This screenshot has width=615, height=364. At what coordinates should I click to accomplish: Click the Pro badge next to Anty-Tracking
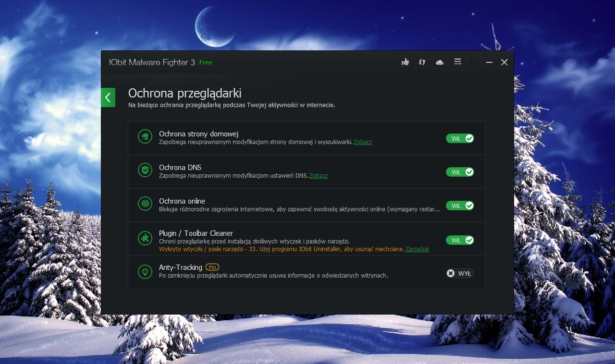[x=212, y=267]
